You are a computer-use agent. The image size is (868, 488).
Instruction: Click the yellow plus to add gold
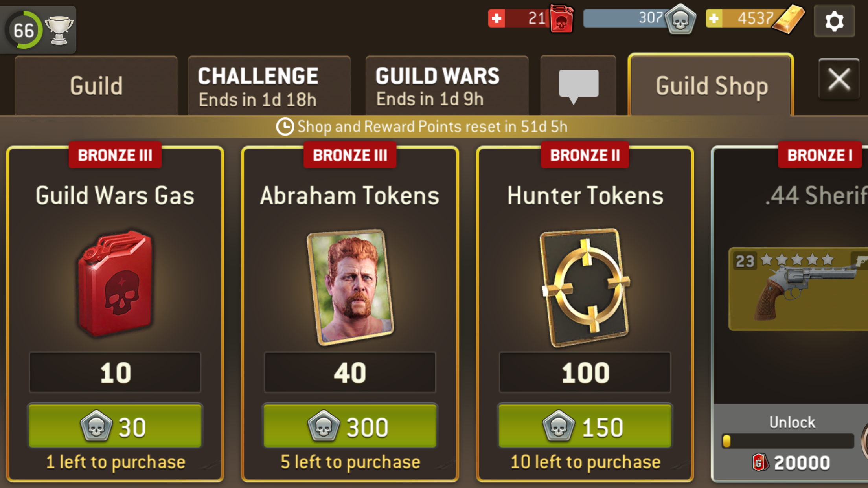(714, 18)
